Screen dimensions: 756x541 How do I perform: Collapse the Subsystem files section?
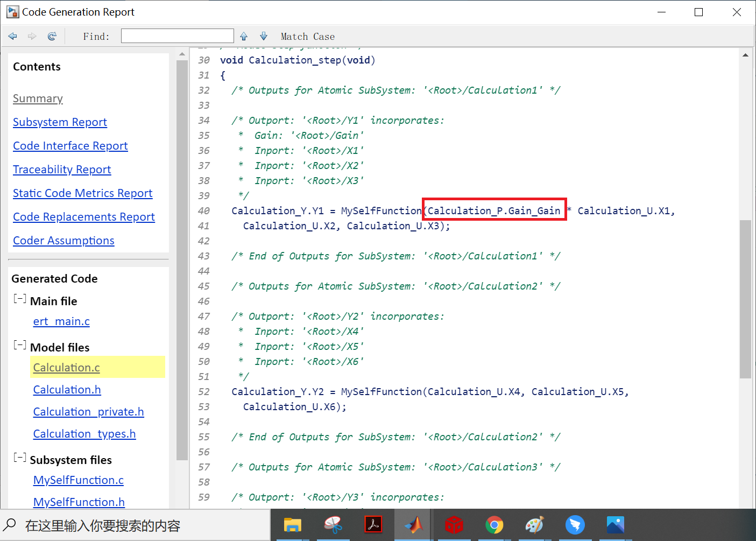[x=20, y=458]
